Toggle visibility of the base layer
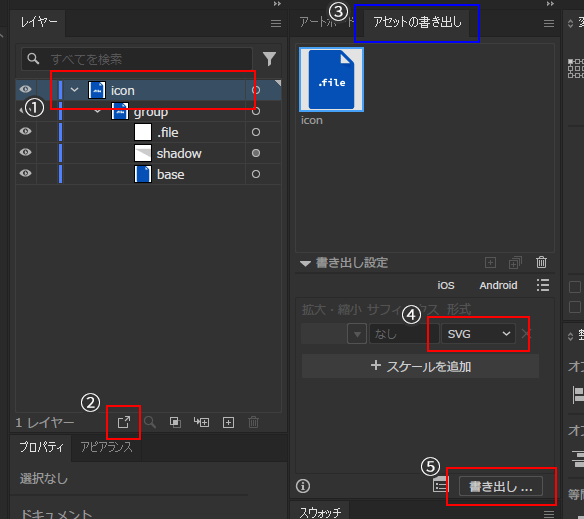The height and width of the screenshot is (519, 584). pos(25,173)
